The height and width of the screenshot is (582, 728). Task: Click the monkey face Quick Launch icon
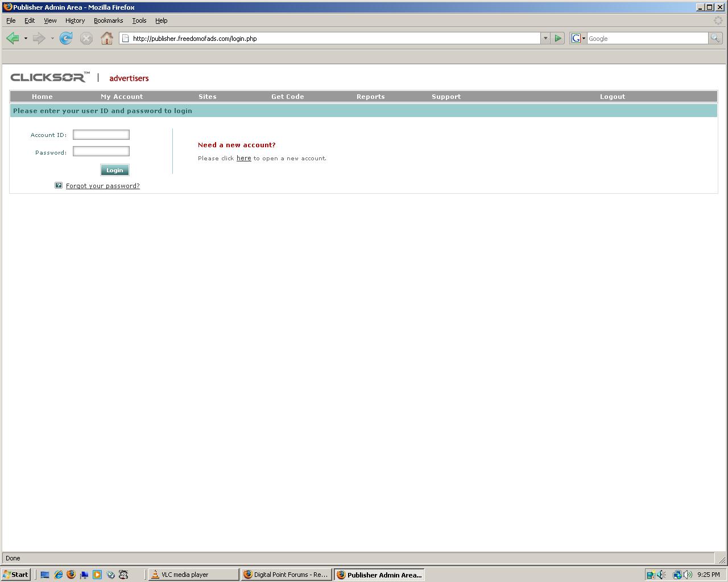[x=123, y=575]
